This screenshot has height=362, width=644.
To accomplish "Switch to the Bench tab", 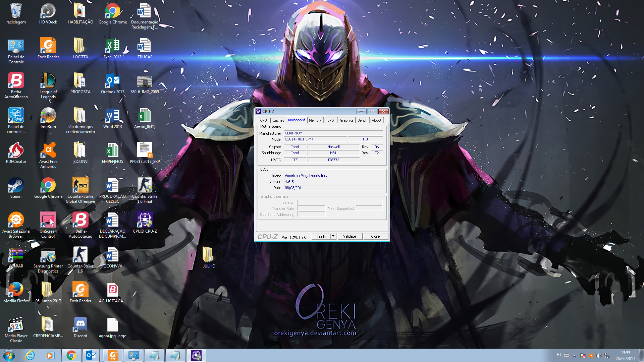I will [362, 120].
